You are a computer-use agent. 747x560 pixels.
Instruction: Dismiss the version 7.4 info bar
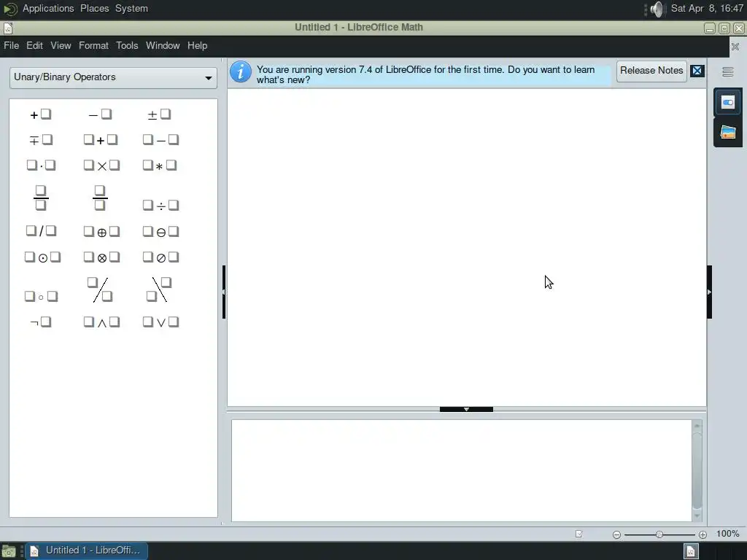(x=697, y=71)
